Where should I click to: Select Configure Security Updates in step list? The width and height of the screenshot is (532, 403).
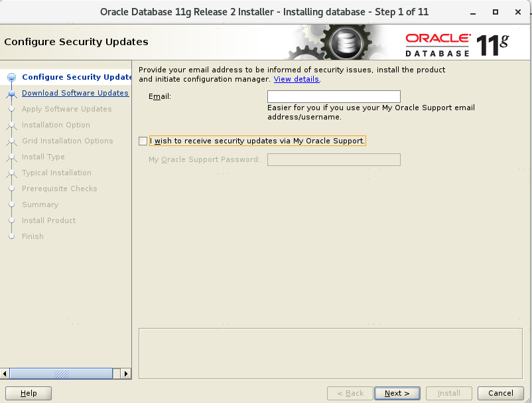[x=77, y=77]
